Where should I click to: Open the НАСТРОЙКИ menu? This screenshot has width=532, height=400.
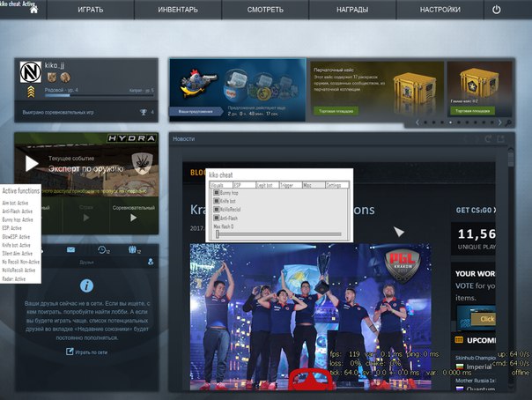click(x=440, y=10)
